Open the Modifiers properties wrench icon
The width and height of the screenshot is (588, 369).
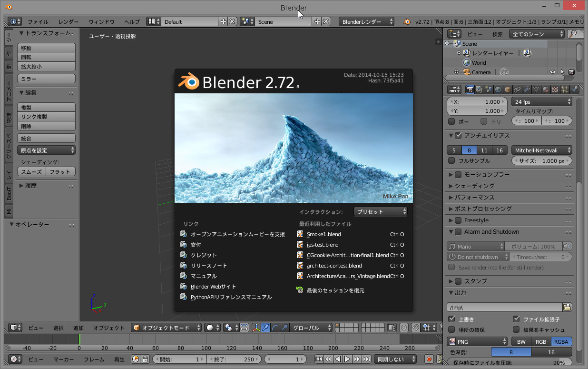pos(527,90)
